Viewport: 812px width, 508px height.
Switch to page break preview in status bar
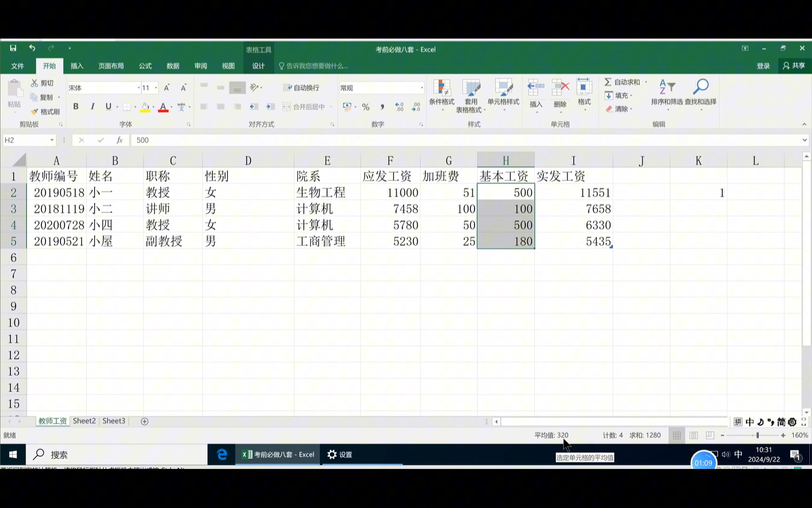tap(710, 436)
